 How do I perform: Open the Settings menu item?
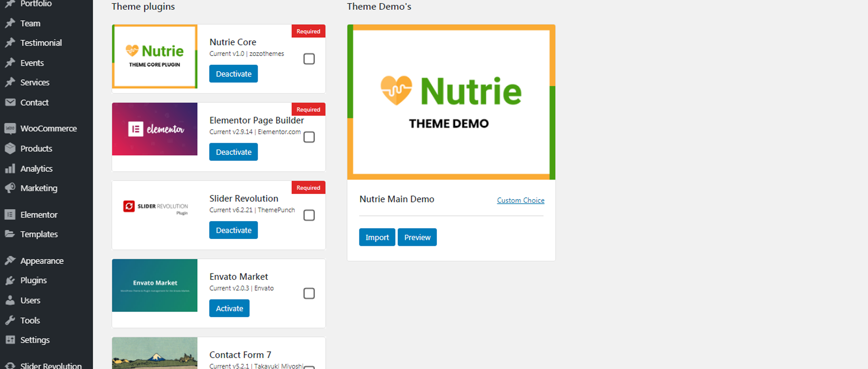[x=35, y=340]
